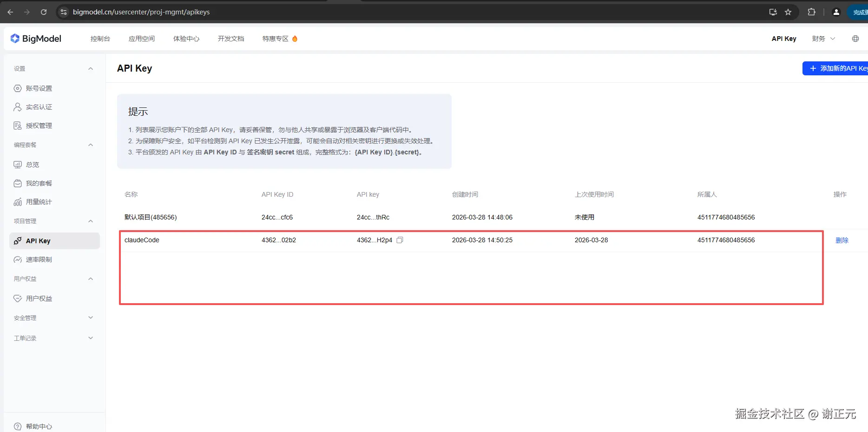Delete the claudeCode API key via 删除
The width and height of the screenshot is (868, 432).
pos(842,240)
